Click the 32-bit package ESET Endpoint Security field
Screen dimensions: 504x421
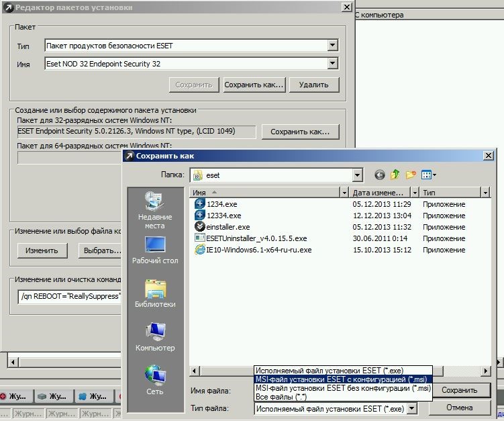pyautogui.click(x=136, y=132)
